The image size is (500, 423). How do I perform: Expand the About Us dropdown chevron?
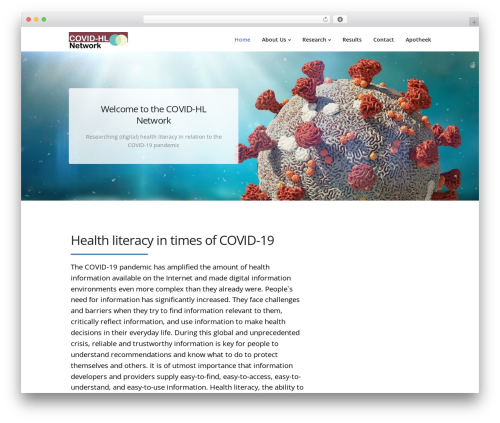click(x=290, y=40)
